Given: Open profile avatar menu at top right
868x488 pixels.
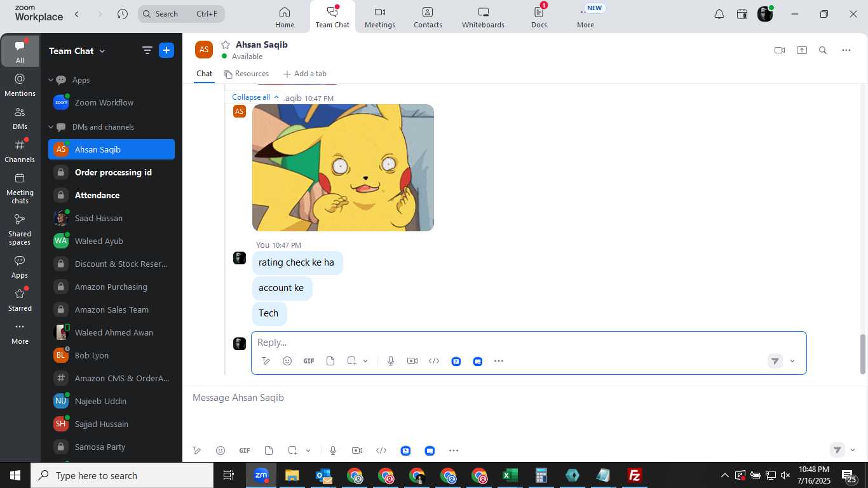Looking at the screenshot, I should pos(765,14).
